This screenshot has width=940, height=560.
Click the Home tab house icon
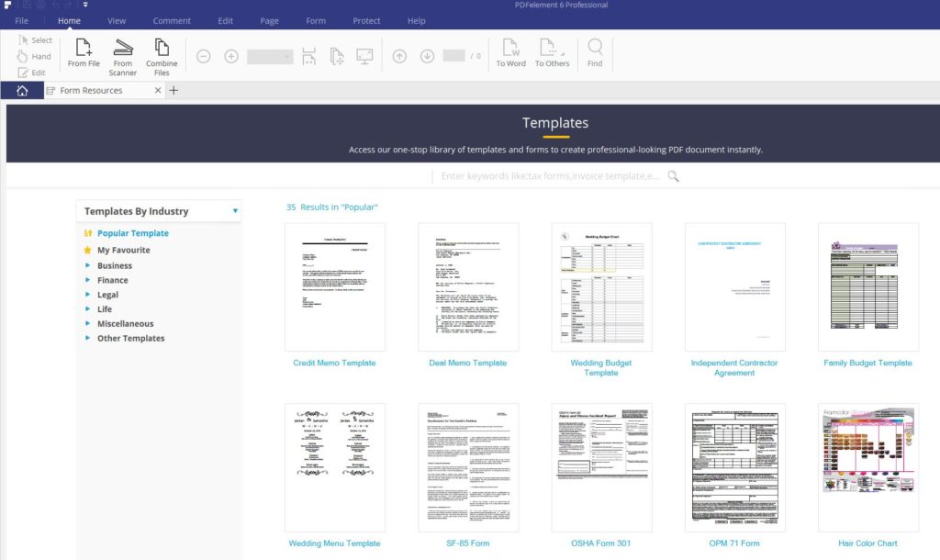click(x=22, y=91)
